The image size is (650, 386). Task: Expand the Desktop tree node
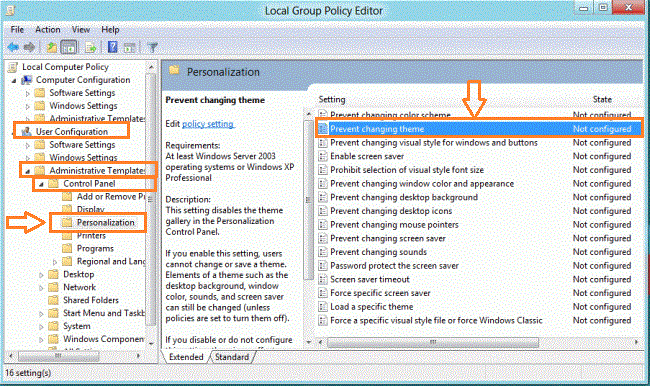41,274
